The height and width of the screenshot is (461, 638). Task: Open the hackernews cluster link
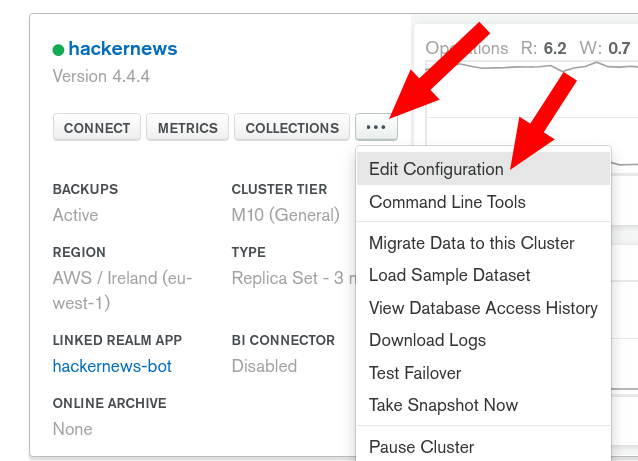pos(123,49)
